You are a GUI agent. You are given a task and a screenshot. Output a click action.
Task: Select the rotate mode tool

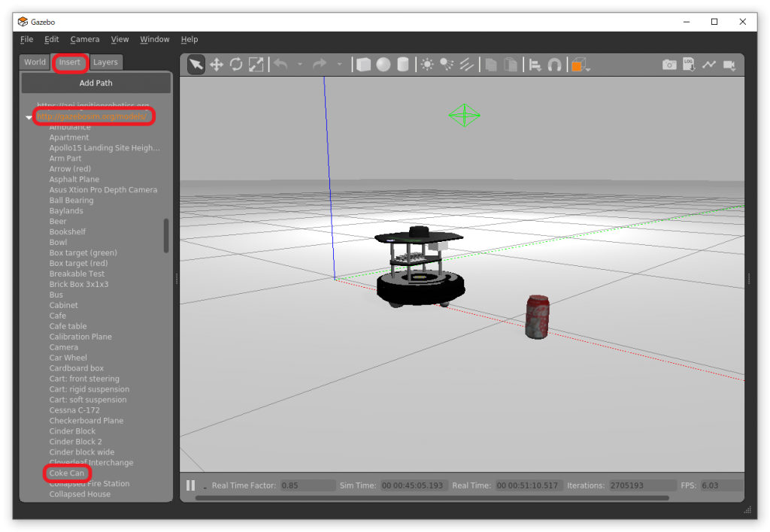coord(236,65)
